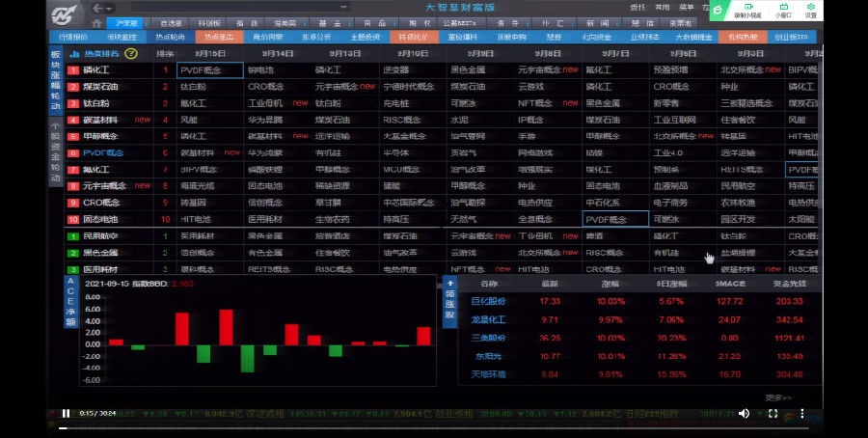Open stock 巨化股份
Viewport: 868px width, 438px height.
[x=488, y=301]
